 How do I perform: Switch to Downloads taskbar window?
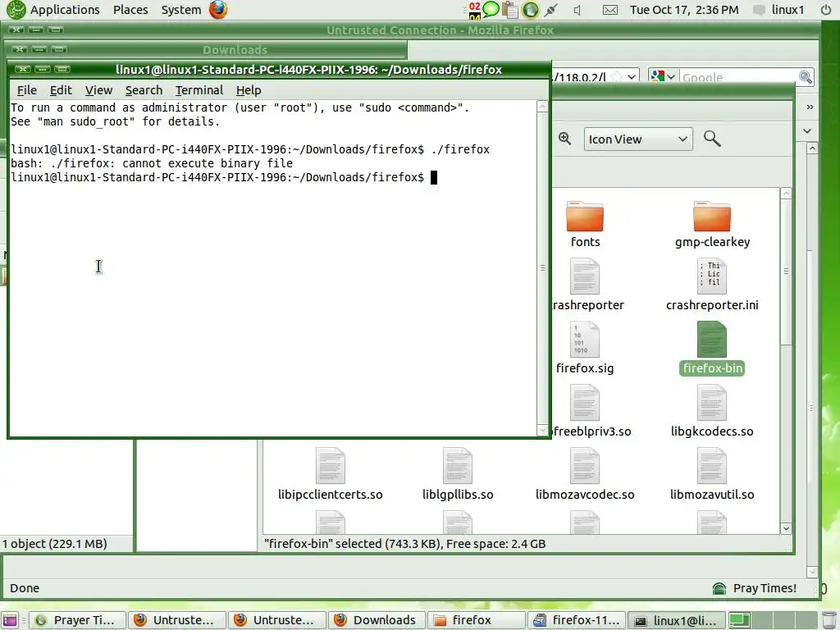pyautogui.click(x=376, y=620)
